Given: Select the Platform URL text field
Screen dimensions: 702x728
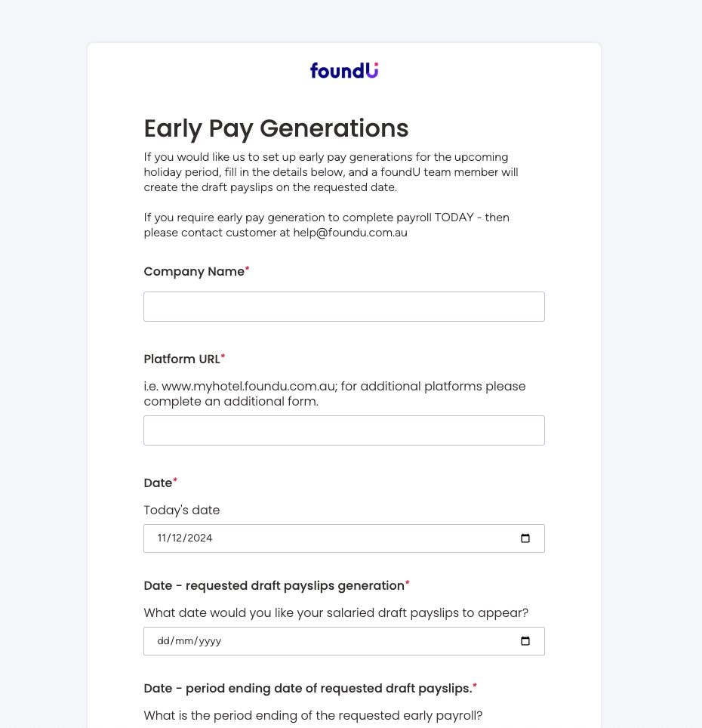Looking at the screenshot, I should [343, 430].
